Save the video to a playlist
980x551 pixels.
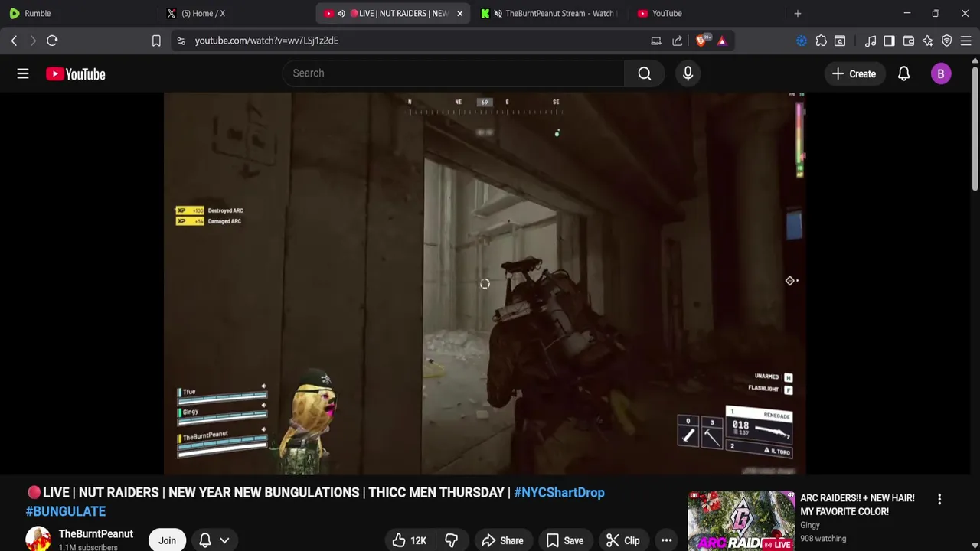click(x=565, y=540)
